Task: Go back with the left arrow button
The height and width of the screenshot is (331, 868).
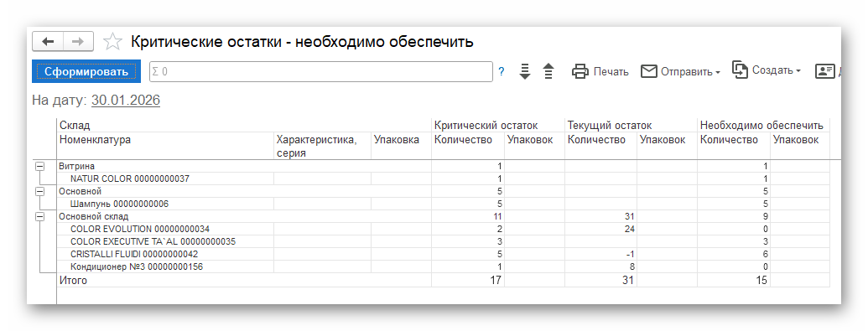Action: (x=48, y=42)
